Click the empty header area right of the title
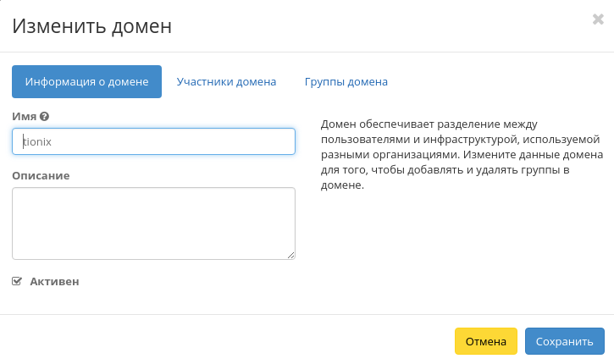614x364 pixels. pyautogui.click(x=381, y=26)
